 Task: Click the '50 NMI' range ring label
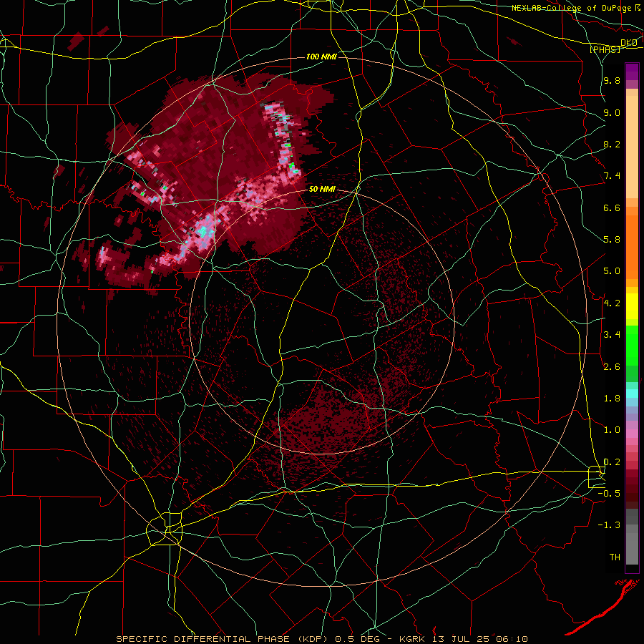point(322,190)
